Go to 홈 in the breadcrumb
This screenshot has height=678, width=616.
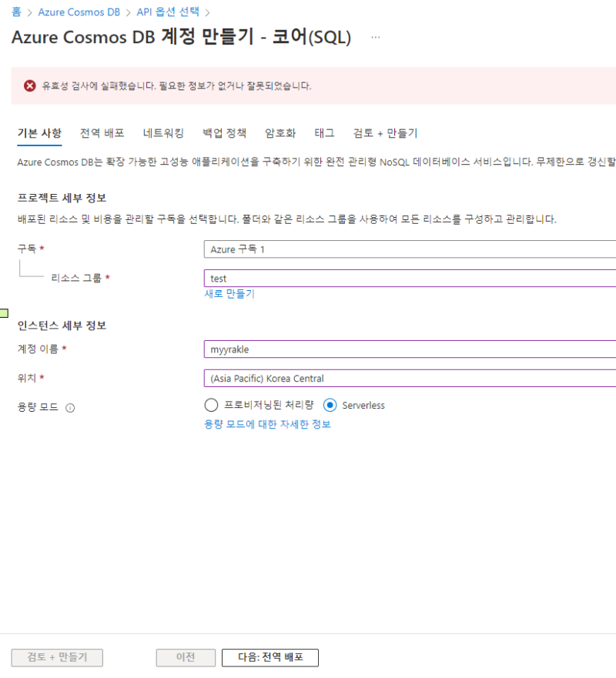16,12
